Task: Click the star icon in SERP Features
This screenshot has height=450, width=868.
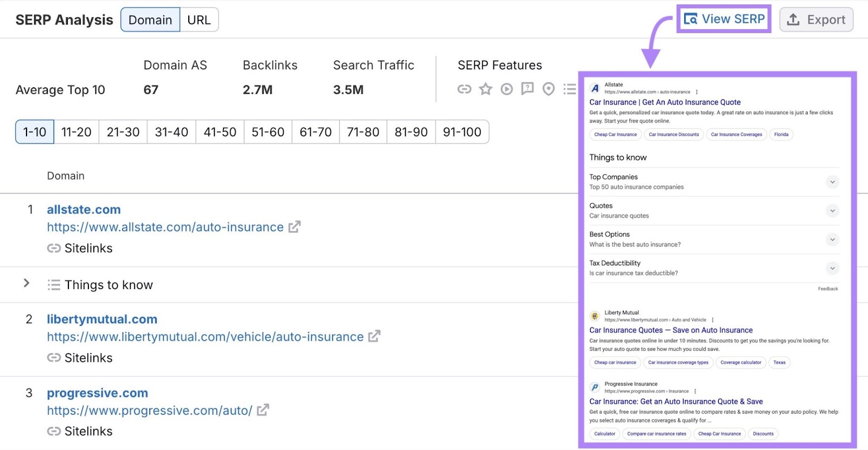Action: tap(485, 89)
